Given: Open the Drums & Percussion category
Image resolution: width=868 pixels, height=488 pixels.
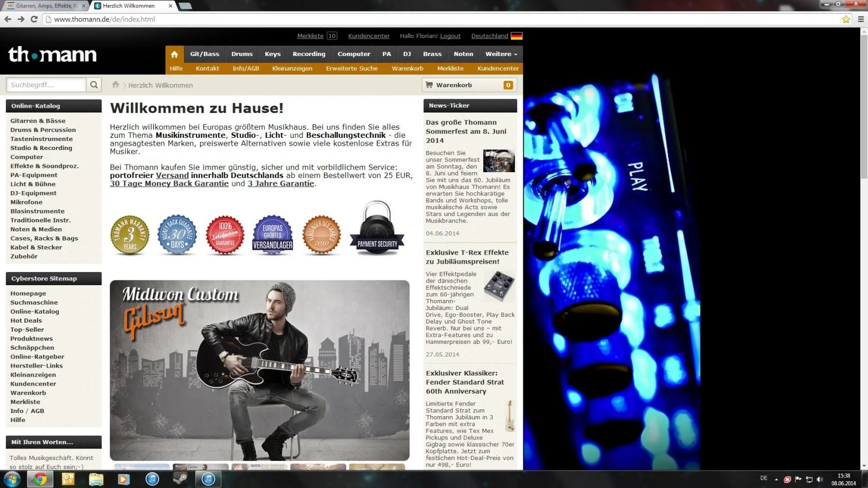Looking at the screenshot, I should pos(43,129).
